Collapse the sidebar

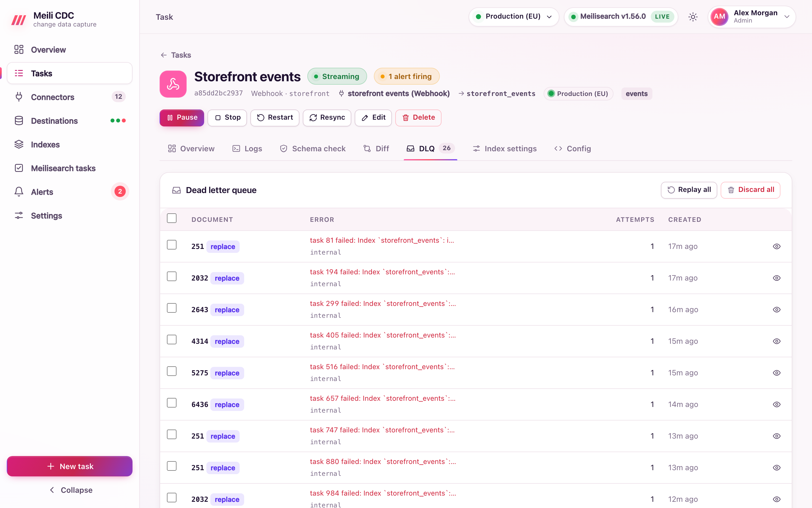click(x=70, y=490)
